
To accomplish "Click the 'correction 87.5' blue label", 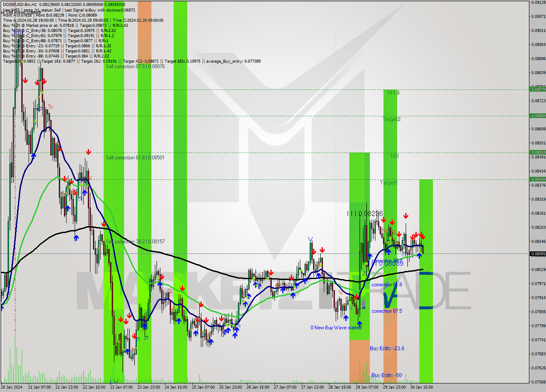I will click(386, 311).
